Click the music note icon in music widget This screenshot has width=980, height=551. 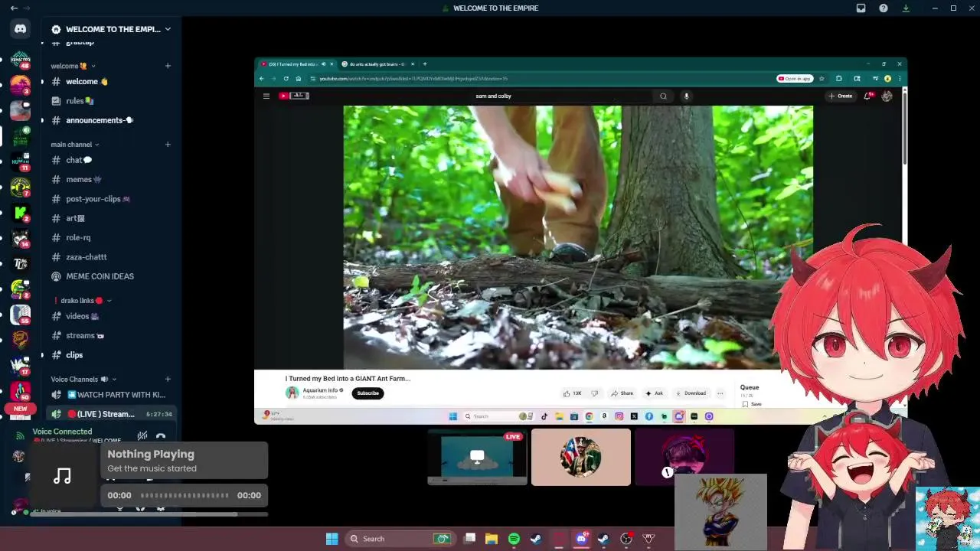pyautogui.click(x=63, y=476)
